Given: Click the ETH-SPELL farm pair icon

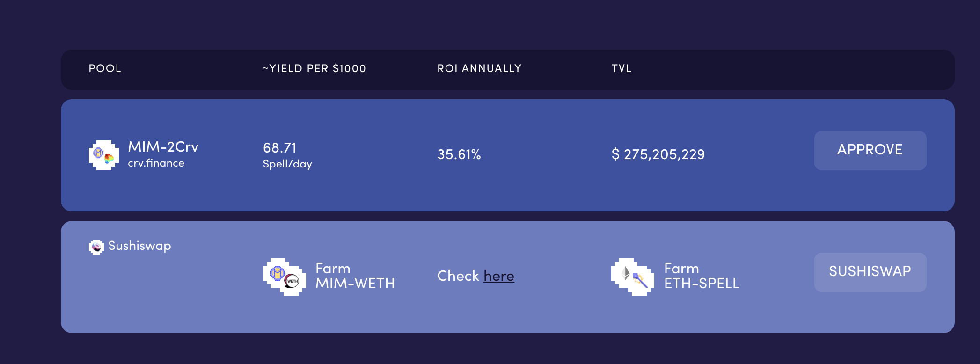Looking at the screenshot, I should [632, 277].
